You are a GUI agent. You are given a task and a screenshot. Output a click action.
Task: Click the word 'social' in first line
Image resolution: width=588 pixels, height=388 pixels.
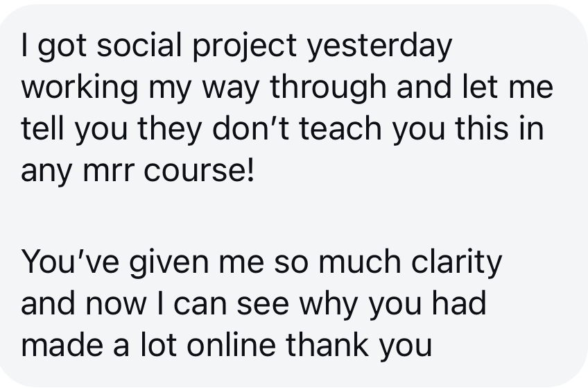click(139, 45)
